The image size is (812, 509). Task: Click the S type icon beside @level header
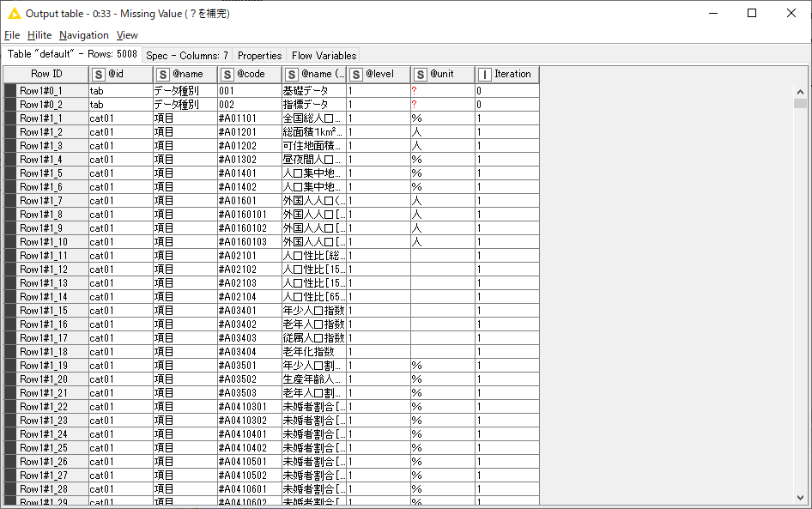tap(355, 75)
